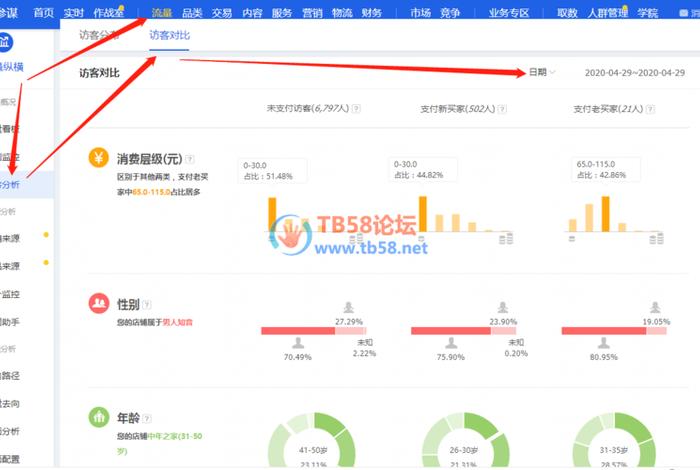The image size is (700, 470).
Task: Open 内容 in top navigation
Action: tap(252, 12)
